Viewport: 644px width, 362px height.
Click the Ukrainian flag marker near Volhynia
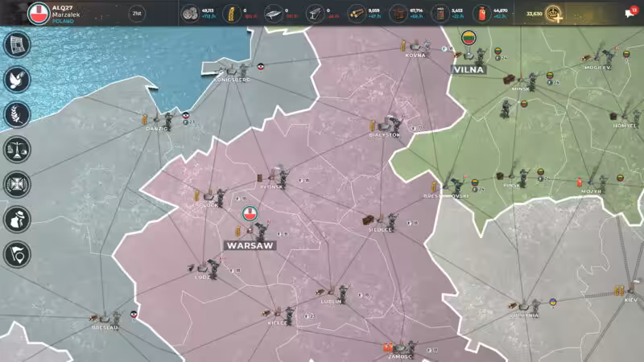(553, 302)
